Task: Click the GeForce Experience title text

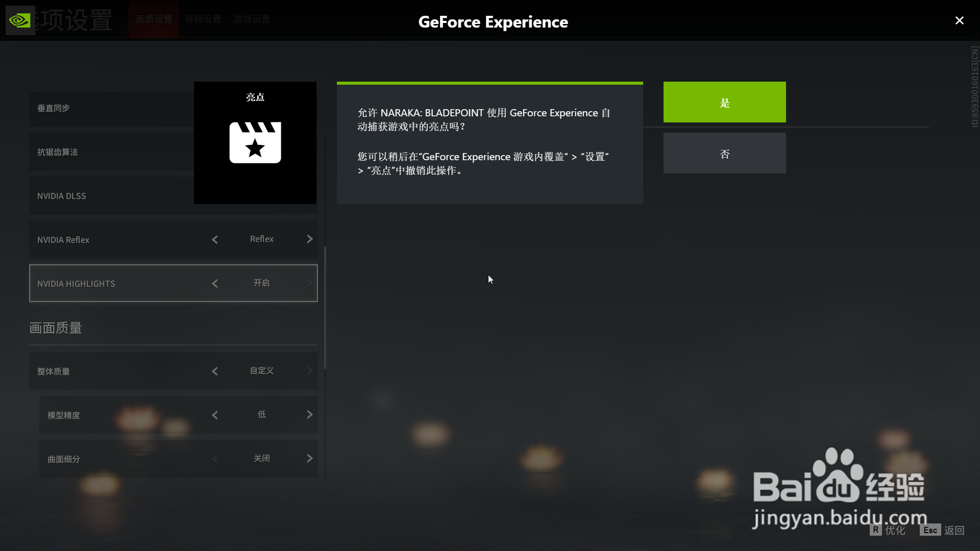Action: pos(493,22)
